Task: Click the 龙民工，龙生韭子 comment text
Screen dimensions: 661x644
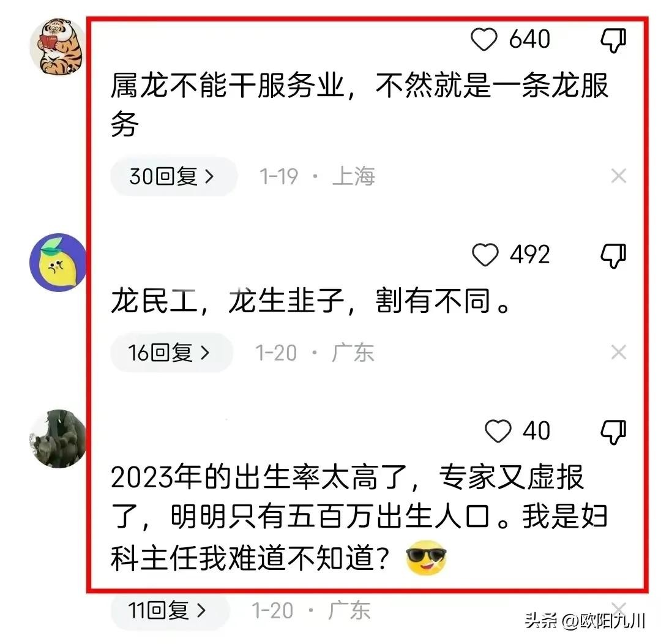Action: pyautogui.click(x=311, y=301)
